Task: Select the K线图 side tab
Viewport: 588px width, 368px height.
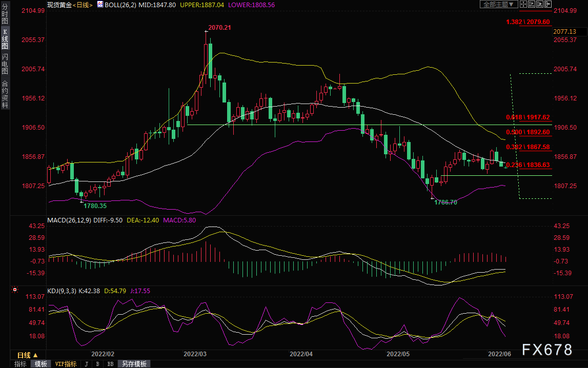Action: coord(5,39)
